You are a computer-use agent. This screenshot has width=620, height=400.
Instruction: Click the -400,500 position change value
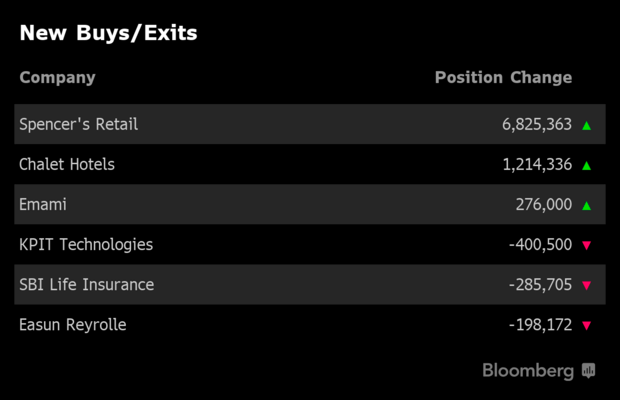[x=540, y=245]
